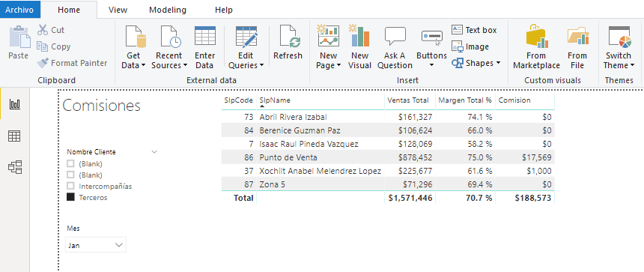Import visual From Marketplace
Image resolution: width=644 pixels, height=272 pixels.
coord(536,47)
